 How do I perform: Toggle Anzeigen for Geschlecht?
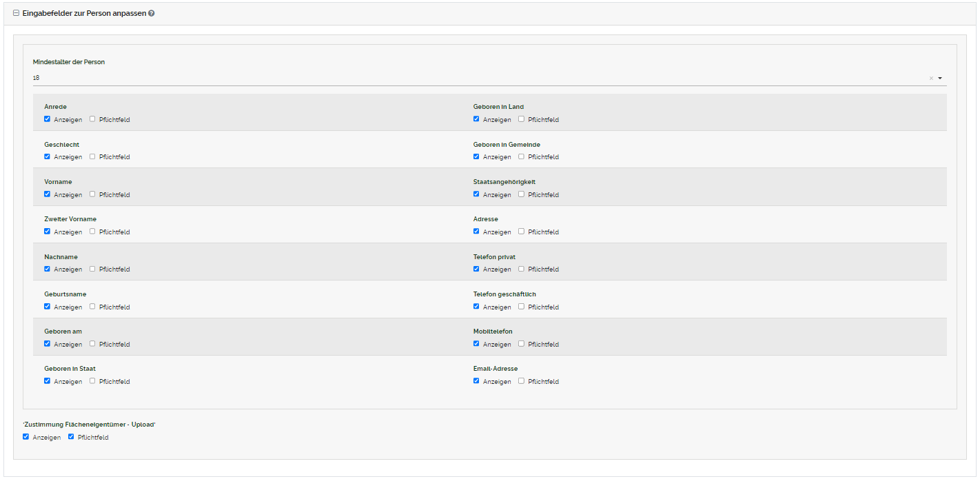coord(48,156)
